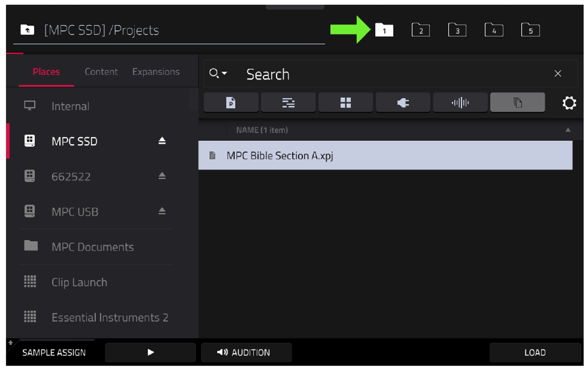
Task: Click the Search input field
Action: coord(390,74)
